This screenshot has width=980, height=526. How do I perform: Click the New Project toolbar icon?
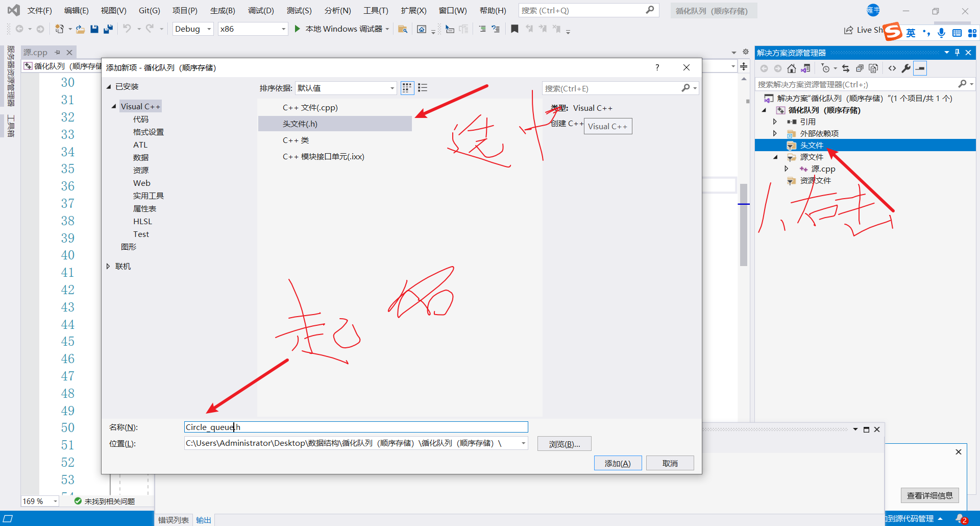60,29
